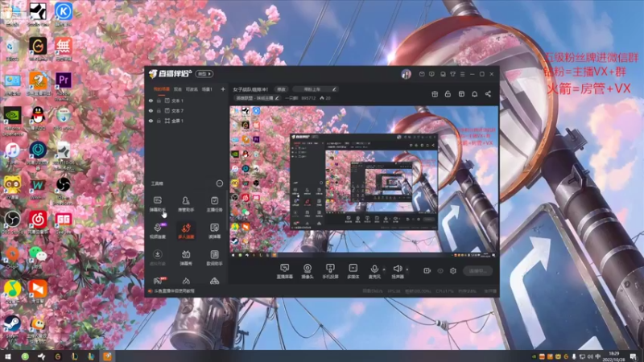Viewport: 644px width, 362px height.
Task: Open the tool right of 多人连麦
Action: coord(214,231)
